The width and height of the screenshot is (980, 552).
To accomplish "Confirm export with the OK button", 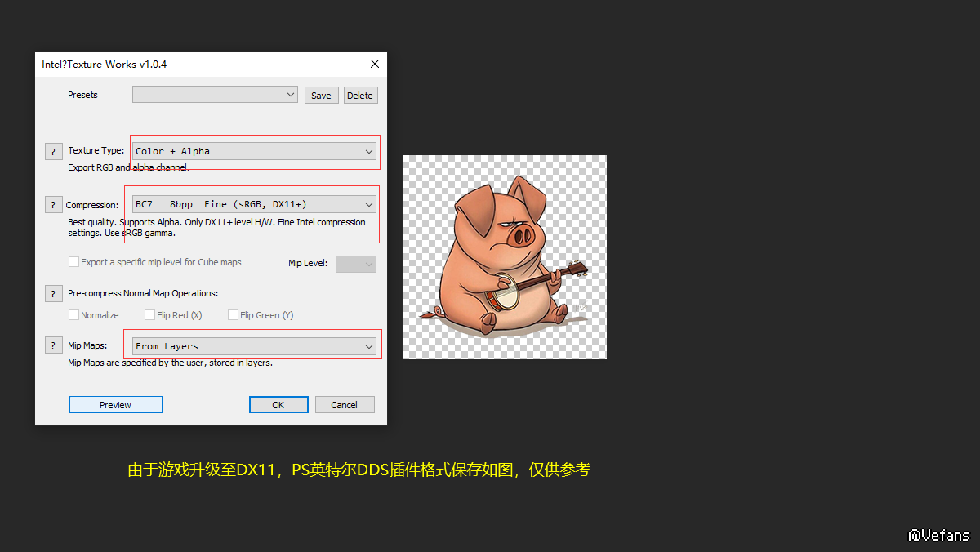I will point(278,405).
